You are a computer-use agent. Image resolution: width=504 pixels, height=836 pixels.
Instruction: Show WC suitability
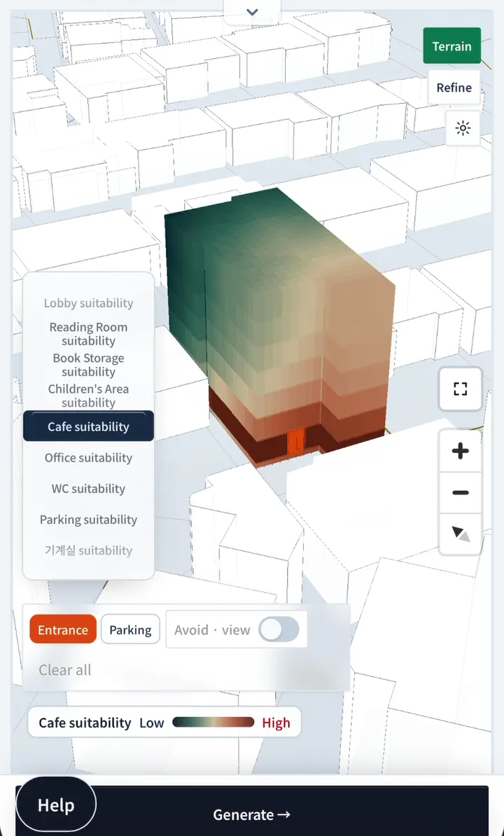[88, 489]
